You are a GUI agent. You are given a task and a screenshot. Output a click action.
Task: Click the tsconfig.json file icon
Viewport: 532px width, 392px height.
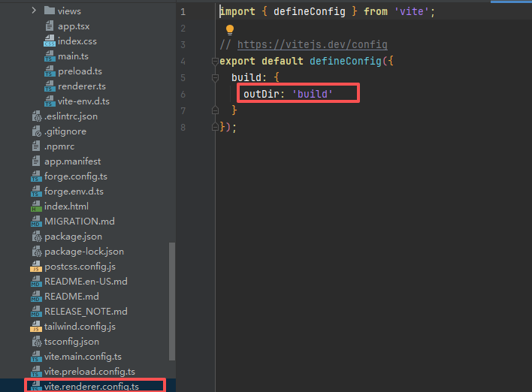(36, 342)
